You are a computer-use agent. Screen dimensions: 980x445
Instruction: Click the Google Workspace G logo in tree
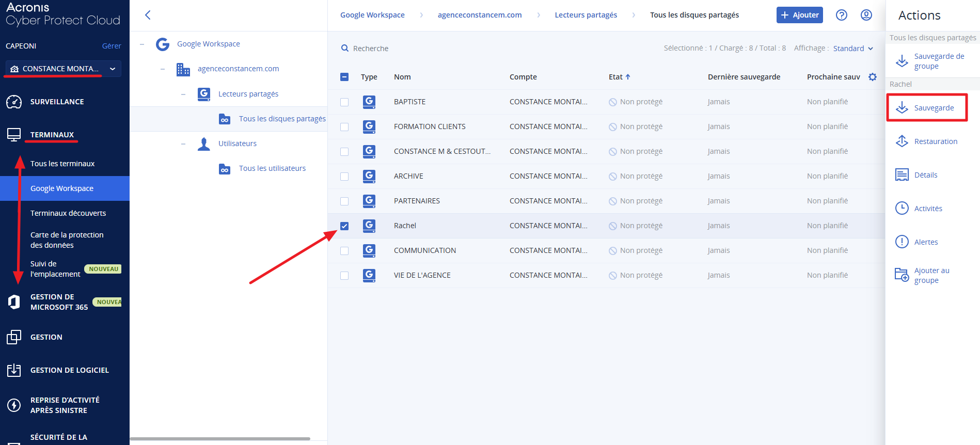(163, 44)
